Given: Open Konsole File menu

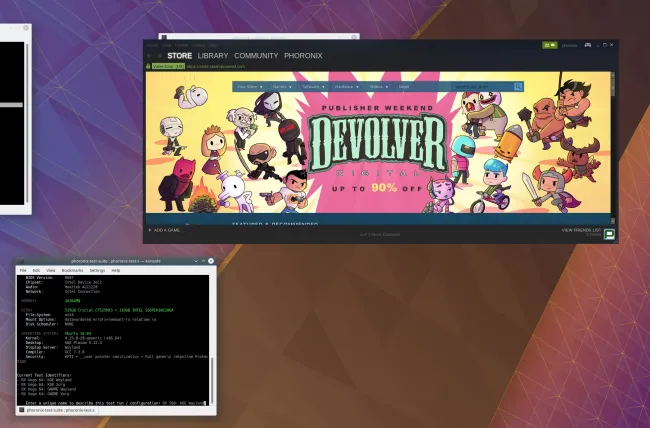Looking at the screenshot, I should coord(23,270).
